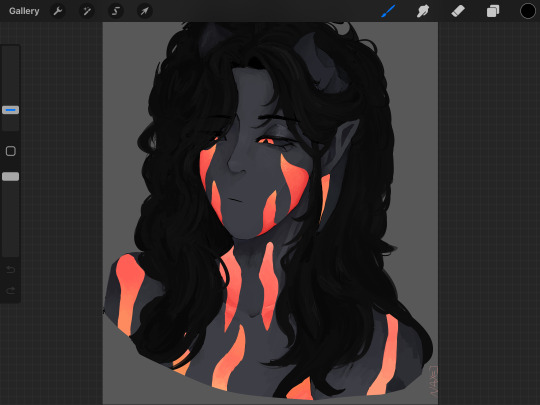This screenshot has height=405, width=540.
Task: Open the Adjustments magic wand menu
Action: [x=87, y=11]
